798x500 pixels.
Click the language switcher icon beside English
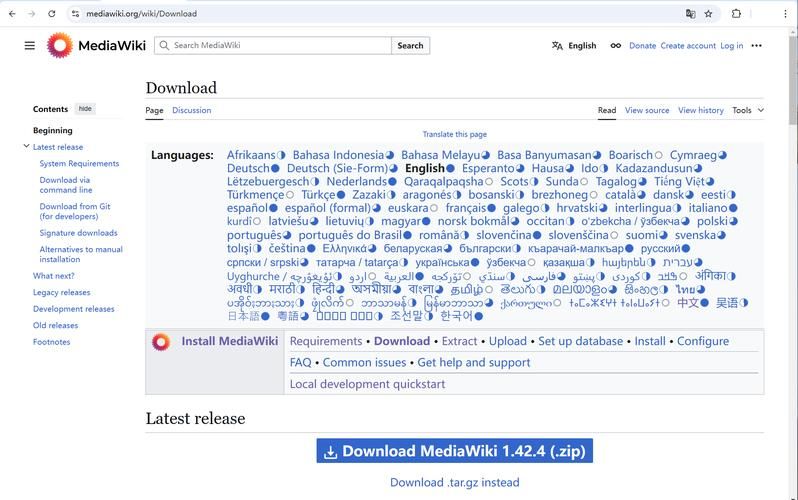click(557, 46)
